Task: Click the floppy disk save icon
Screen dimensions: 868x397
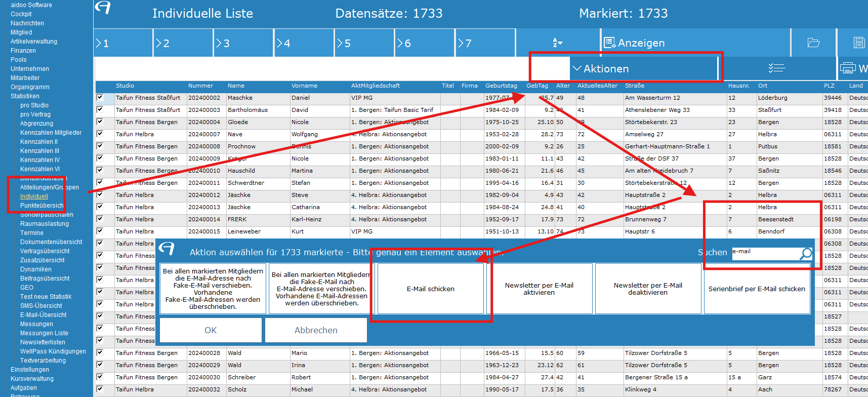Action: [x=859, y=43]
